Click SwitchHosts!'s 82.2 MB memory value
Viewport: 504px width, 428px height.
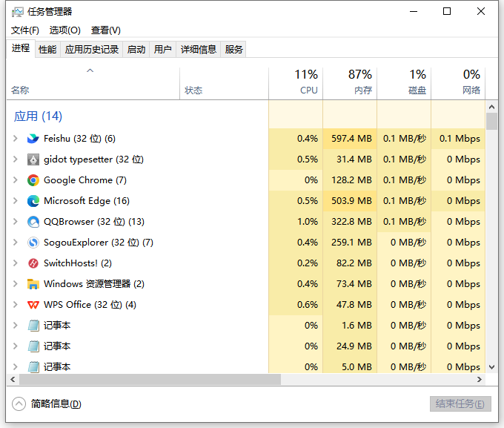click(354, 263)
